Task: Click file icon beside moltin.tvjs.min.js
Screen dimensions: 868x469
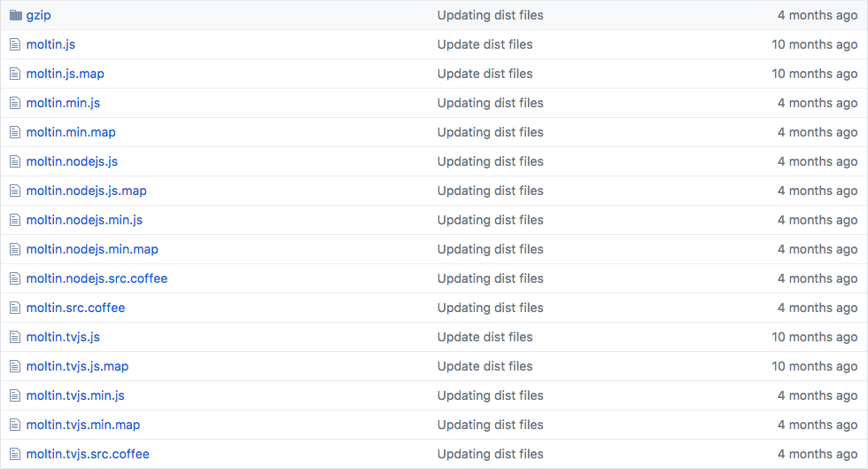Action: coord(15,395)
